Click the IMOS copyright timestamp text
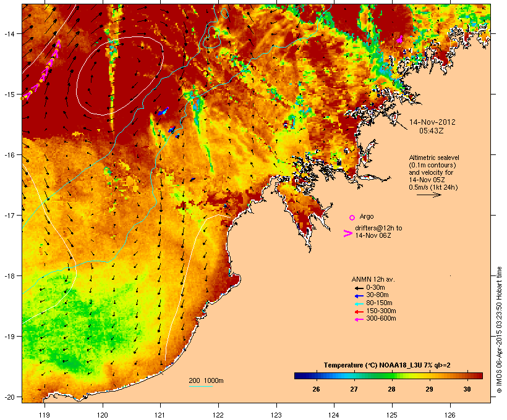This screenshot has height=420, width=507. (499, 330)
